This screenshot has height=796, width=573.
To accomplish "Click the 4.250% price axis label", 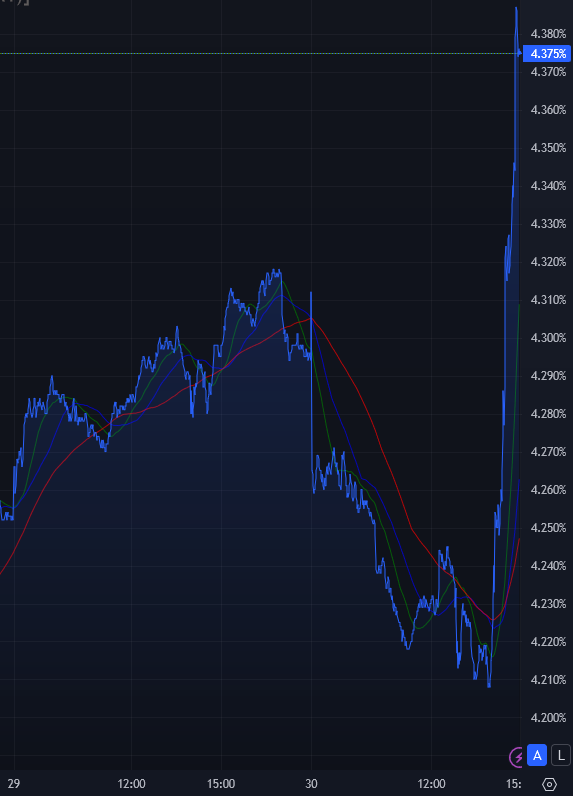I will [x=548, y=528].
